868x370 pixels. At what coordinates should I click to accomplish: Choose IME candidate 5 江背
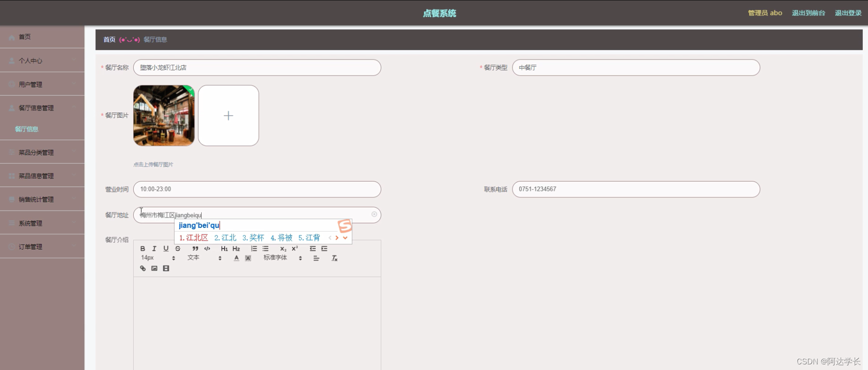point(309,238)
